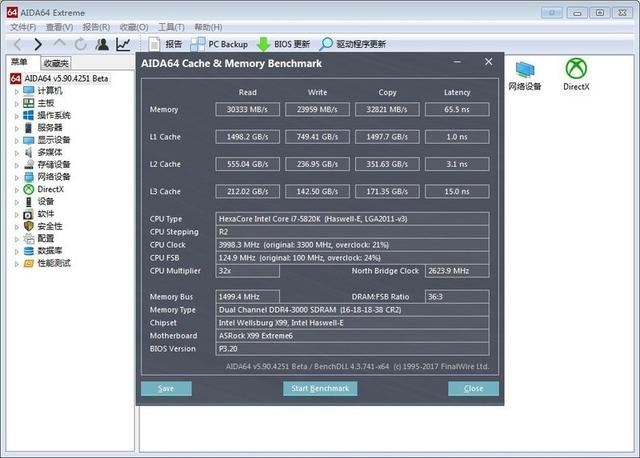Image resolution: width=640 pixels, height=458 pixels.
Task: Click the DRAM:FSB Ratio 36:3 value
Action: (x=457, y=297)
